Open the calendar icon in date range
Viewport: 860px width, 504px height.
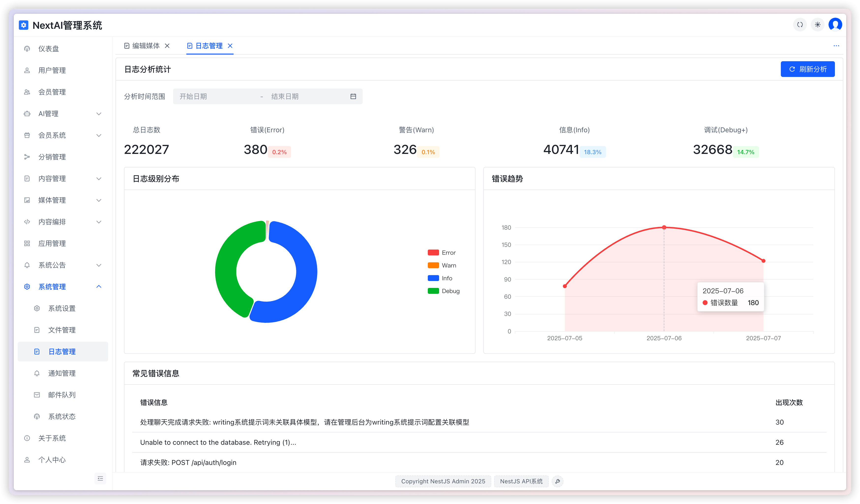click(x=353, y=97)
